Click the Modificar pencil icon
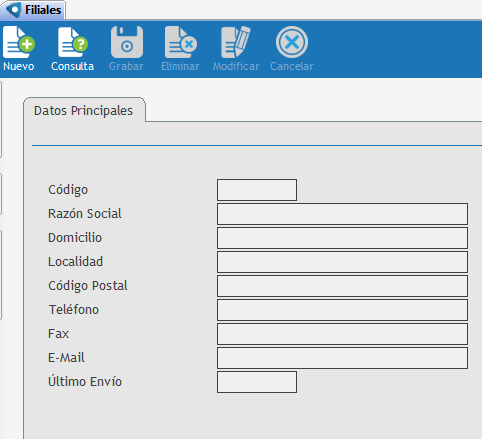482x439 pixels. point(236,42)
